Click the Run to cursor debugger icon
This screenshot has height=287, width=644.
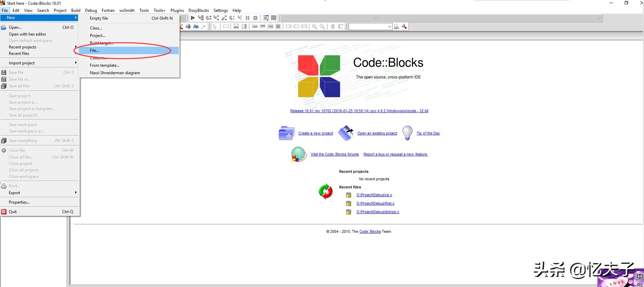(x=201, y=18)
